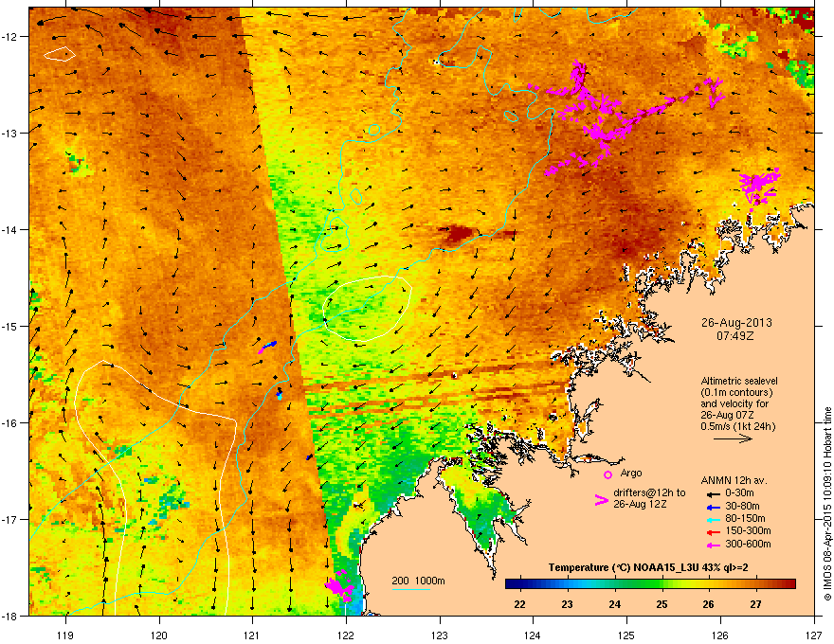Click the longitude axis label '125'
This screenshot has width=834, height=644.
pos(626,635)
